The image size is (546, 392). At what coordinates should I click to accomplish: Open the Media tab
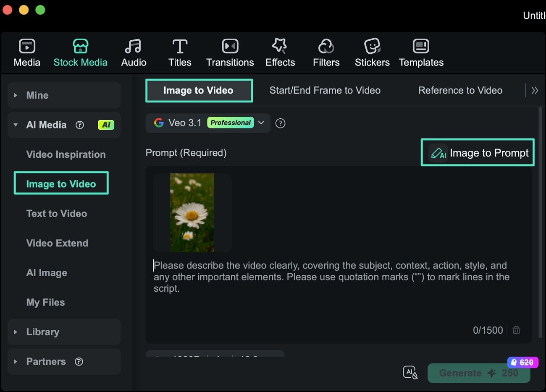(x=27, y=53)
